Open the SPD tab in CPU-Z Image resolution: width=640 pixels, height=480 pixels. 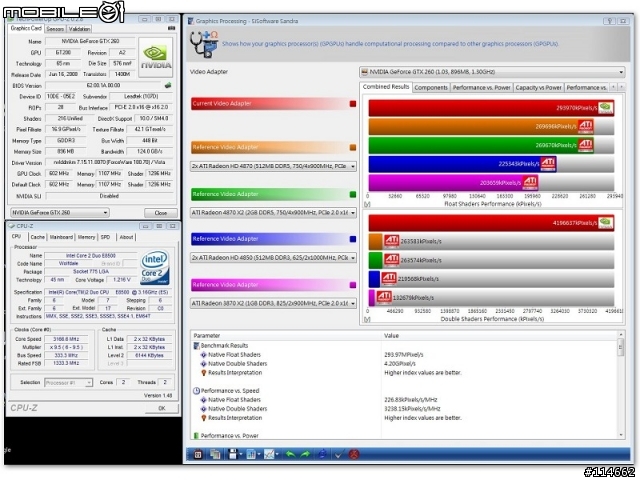(x=105, y=237)
